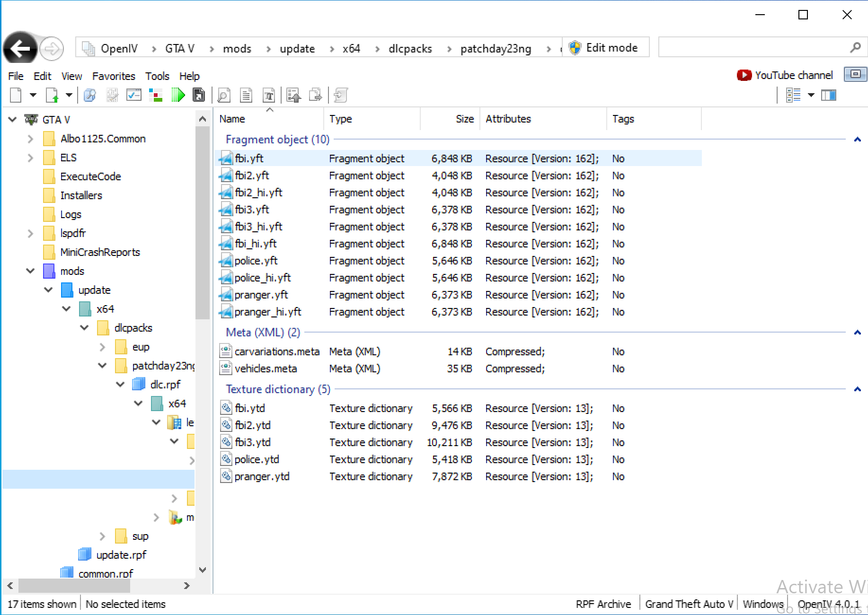The image size is (868, 615).
Task: Open the YouTube channel link
Action: tap(785, 75)
